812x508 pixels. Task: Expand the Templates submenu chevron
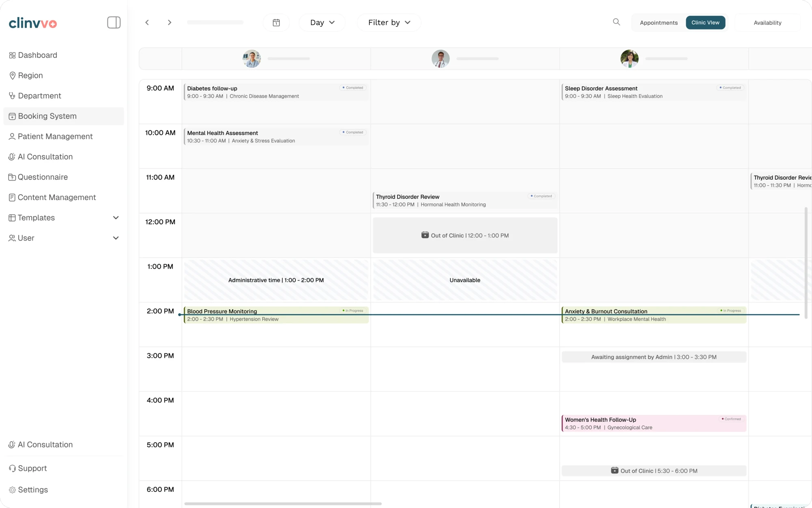coord(116,218)
